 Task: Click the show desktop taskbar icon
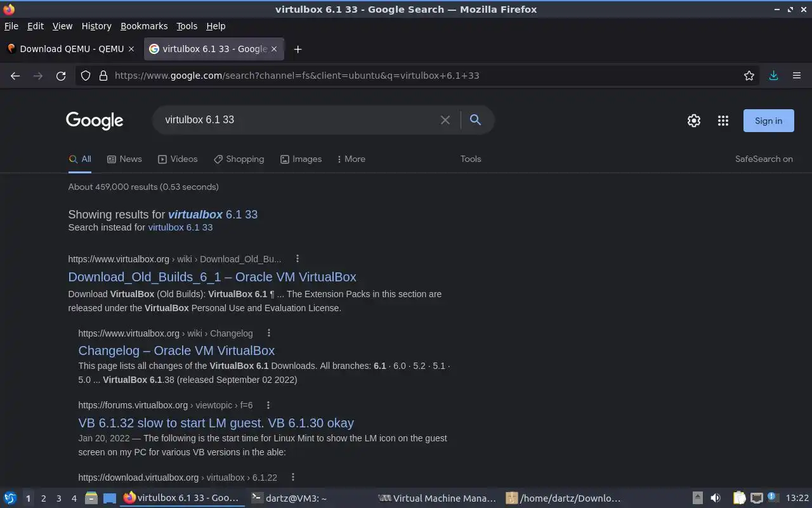coord(110,498)
